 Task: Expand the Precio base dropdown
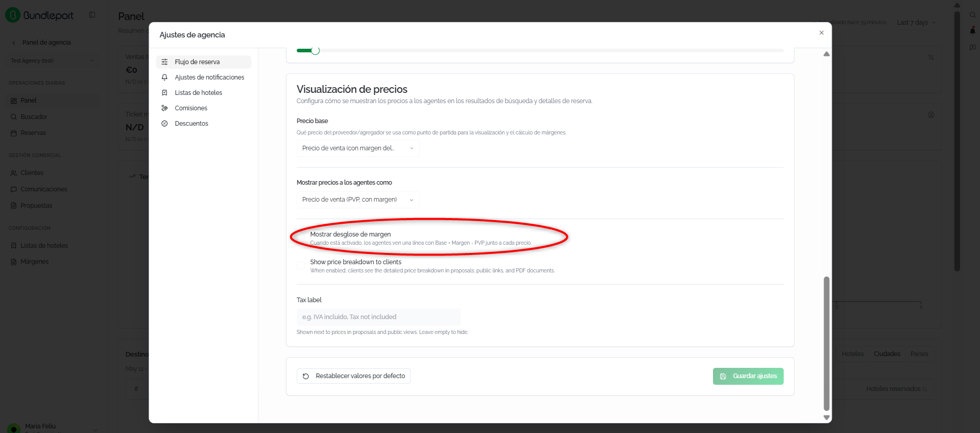pos(358,148)
